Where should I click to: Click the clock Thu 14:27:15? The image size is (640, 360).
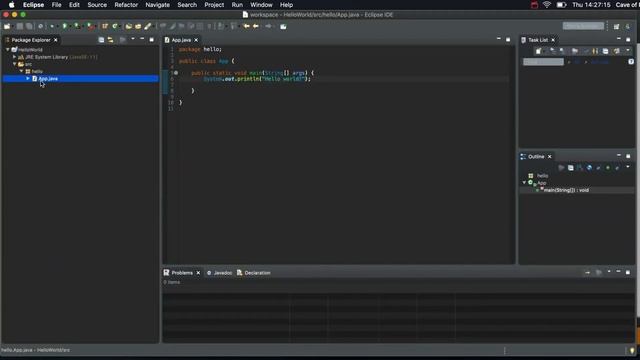point(591,5)
